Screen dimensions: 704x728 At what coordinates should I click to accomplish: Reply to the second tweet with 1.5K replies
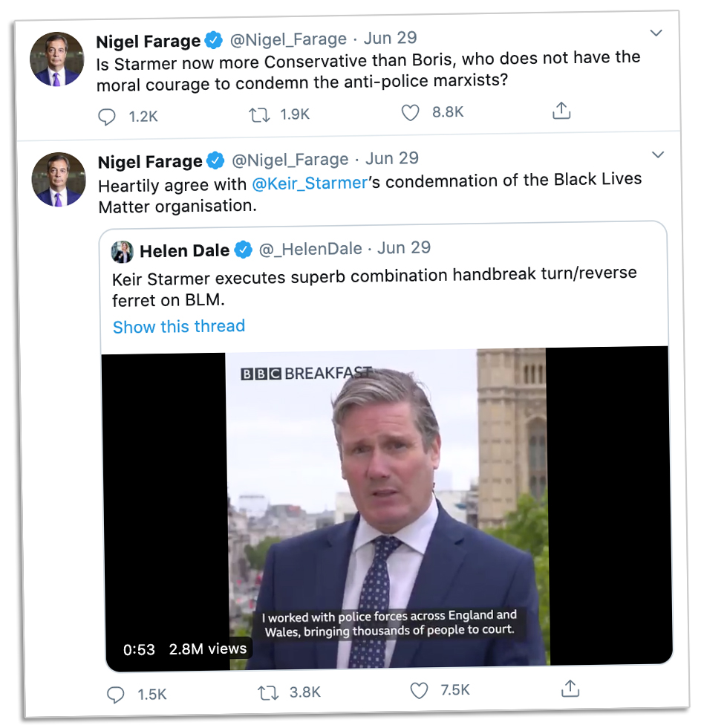click(115, 695)
